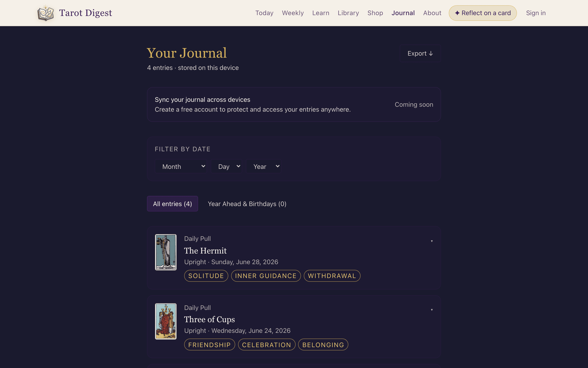Click the Three of Cups card thumbnail
Viewport: 588px width, 368px height.
pos(166,321)
